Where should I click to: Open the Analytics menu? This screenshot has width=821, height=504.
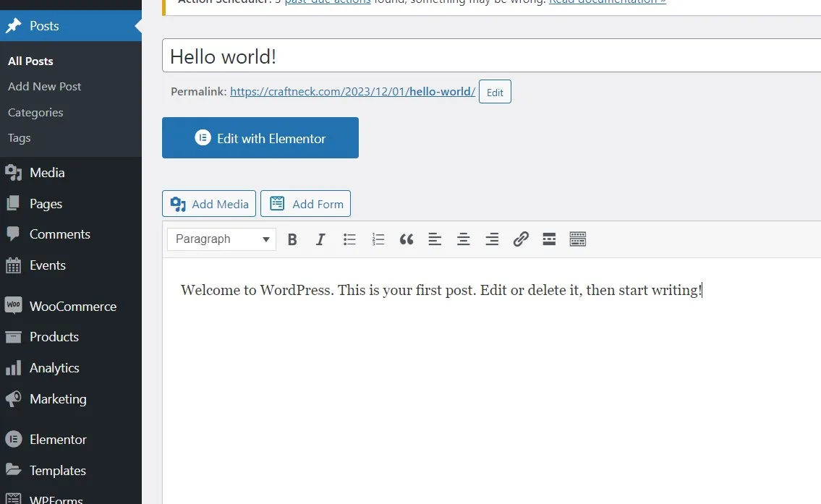click(x=71, y=368)
